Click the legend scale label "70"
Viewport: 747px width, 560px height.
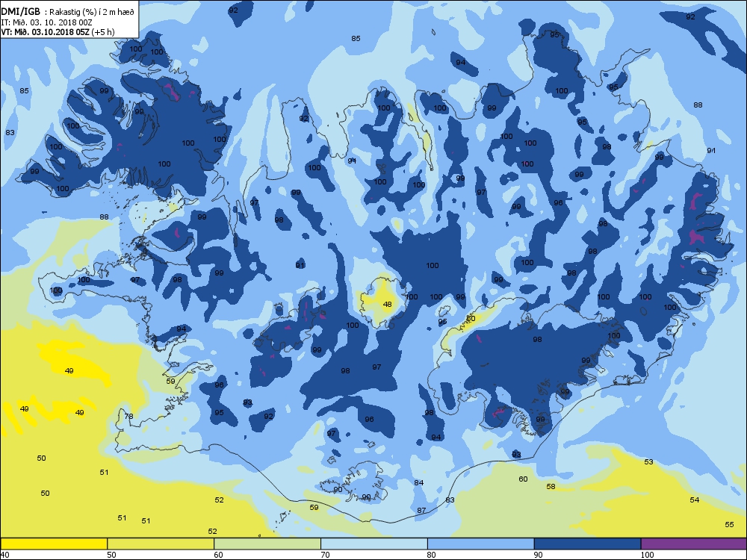point(325,555)
